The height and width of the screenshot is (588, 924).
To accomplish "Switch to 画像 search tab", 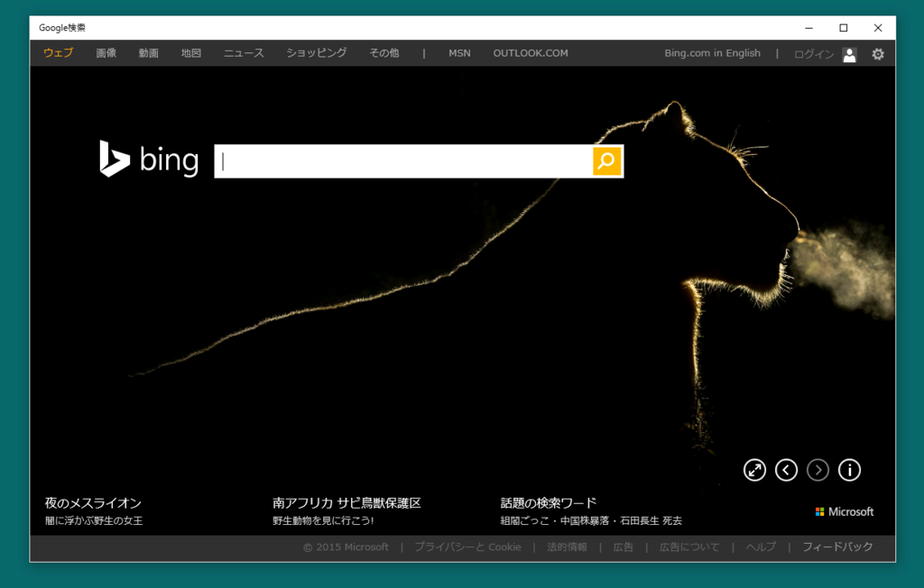I will pyautogui.click(x=106, y=53).
